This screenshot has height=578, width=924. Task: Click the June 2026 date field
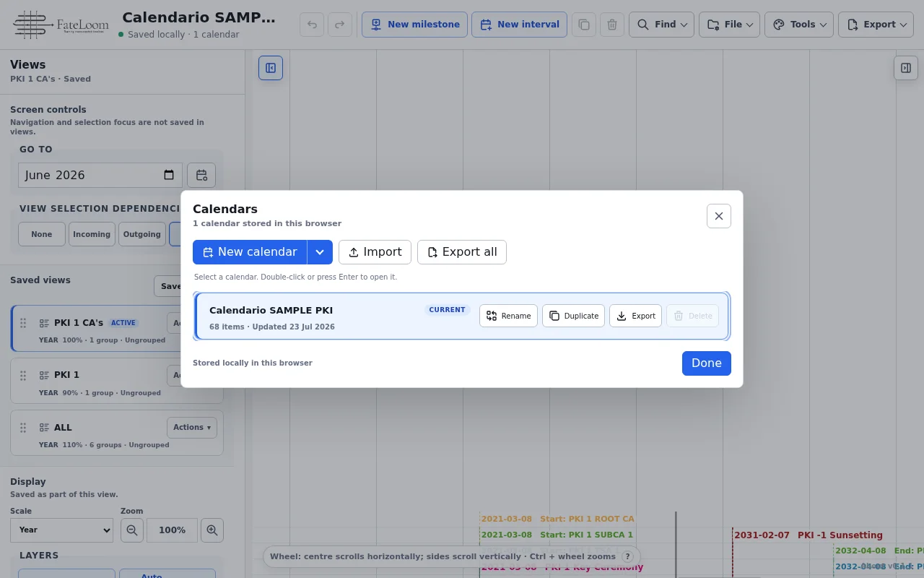100,175
